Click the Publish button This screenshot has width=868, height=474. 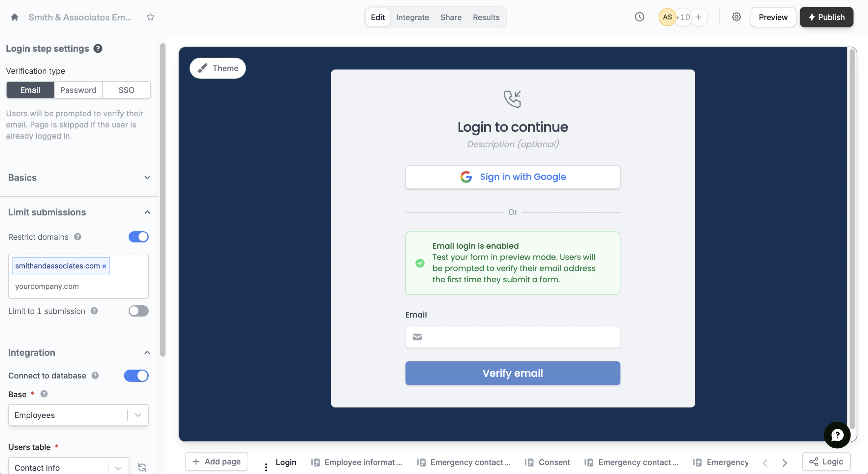tap(826, 17)
